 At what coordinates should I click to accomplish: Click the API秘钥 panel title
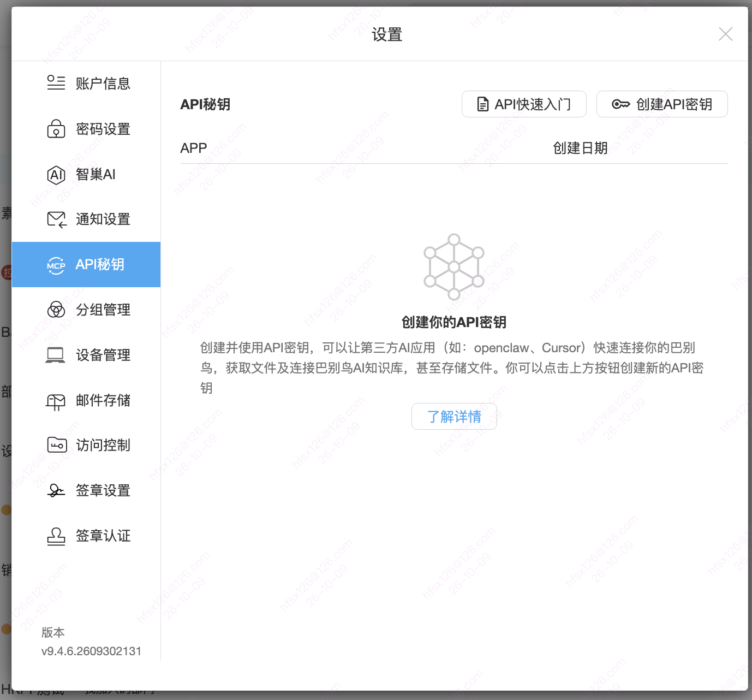point(205,104)
